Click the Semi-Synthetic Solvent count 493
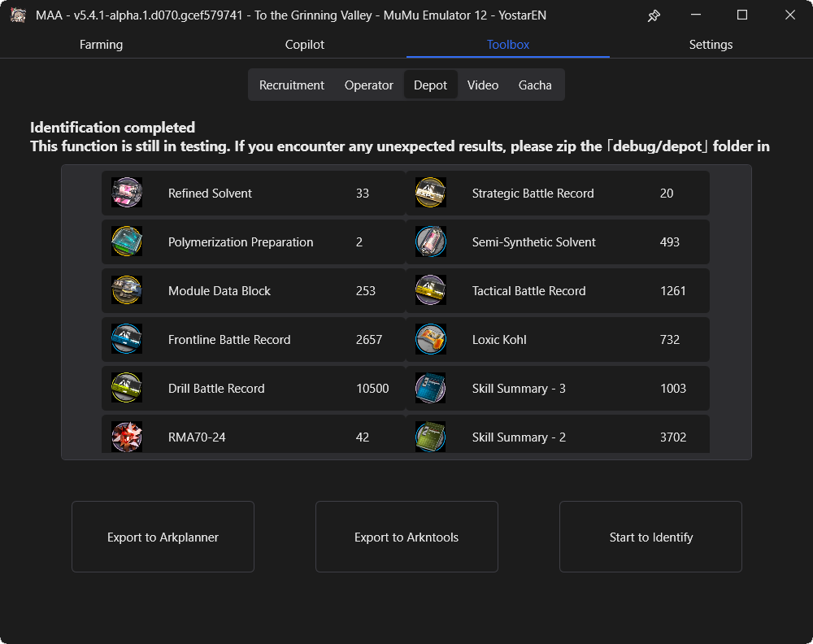This screenshot has width=813, height=644. [669, 242]
